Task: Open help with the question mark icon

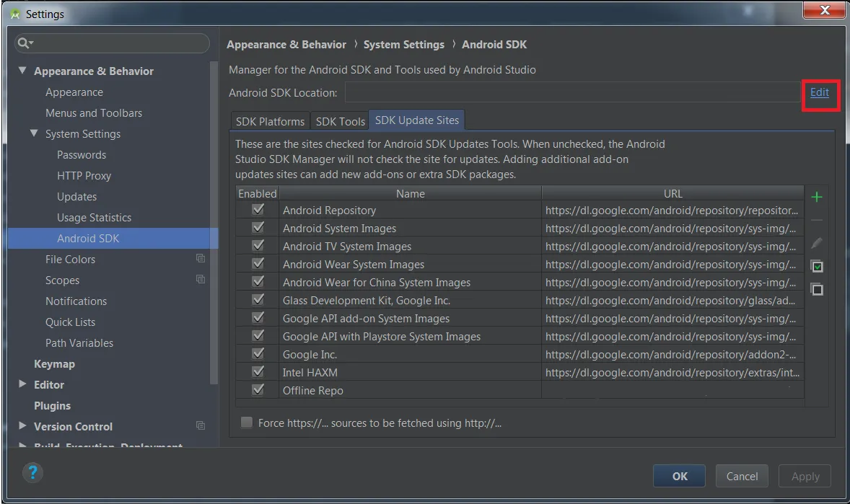Action: click(32, 472)
